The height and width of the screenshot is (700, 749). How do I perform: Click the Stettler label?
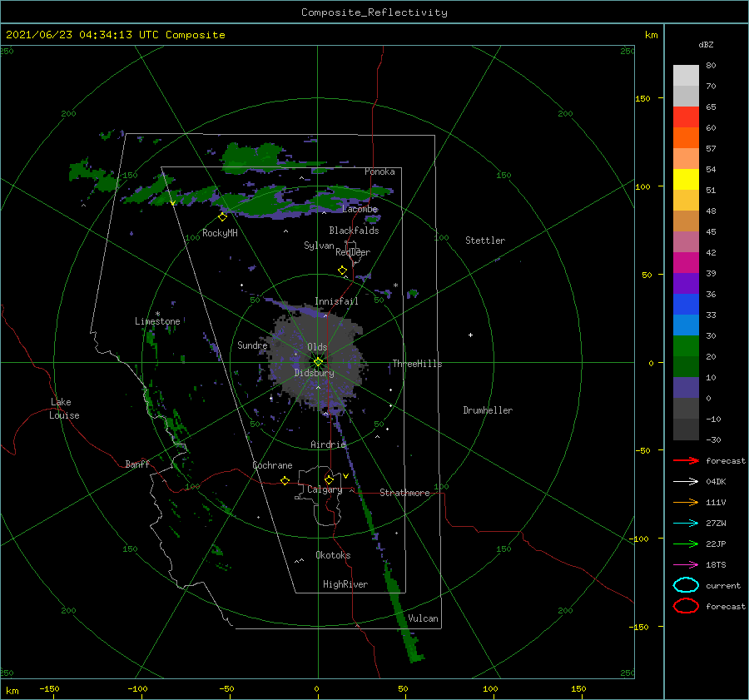(x=485, y=241)
